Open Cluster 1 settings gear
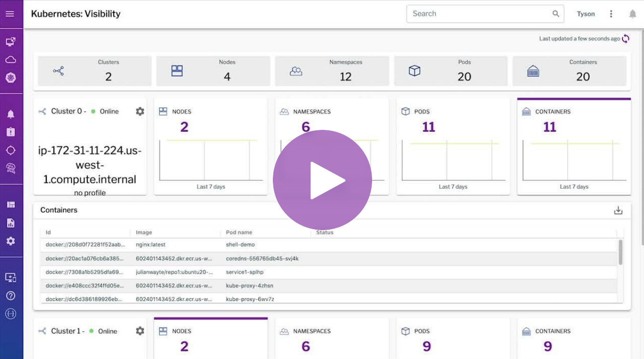The width and height of the screenshot is (644, 359). click(x=140, y=331)
